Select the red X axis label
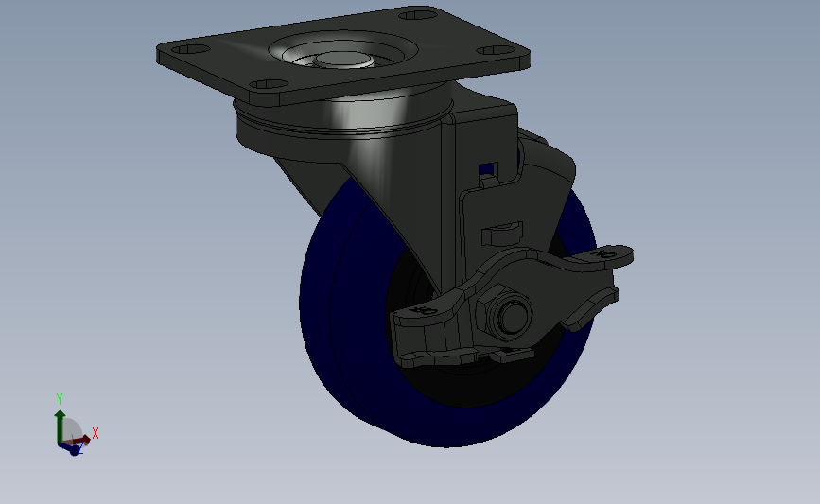820x504 pixels. 96,433
